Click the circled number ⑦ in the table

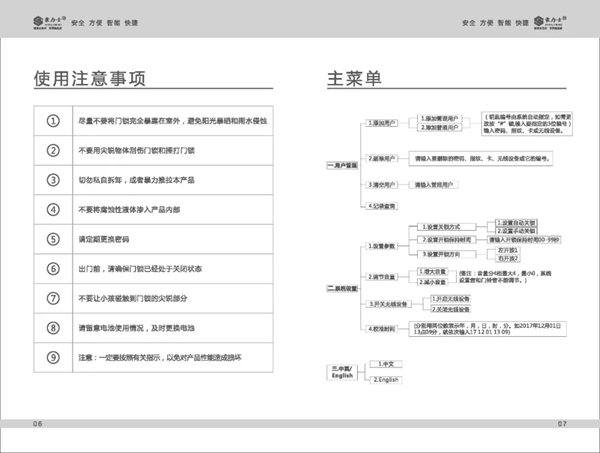coord(53,298)
